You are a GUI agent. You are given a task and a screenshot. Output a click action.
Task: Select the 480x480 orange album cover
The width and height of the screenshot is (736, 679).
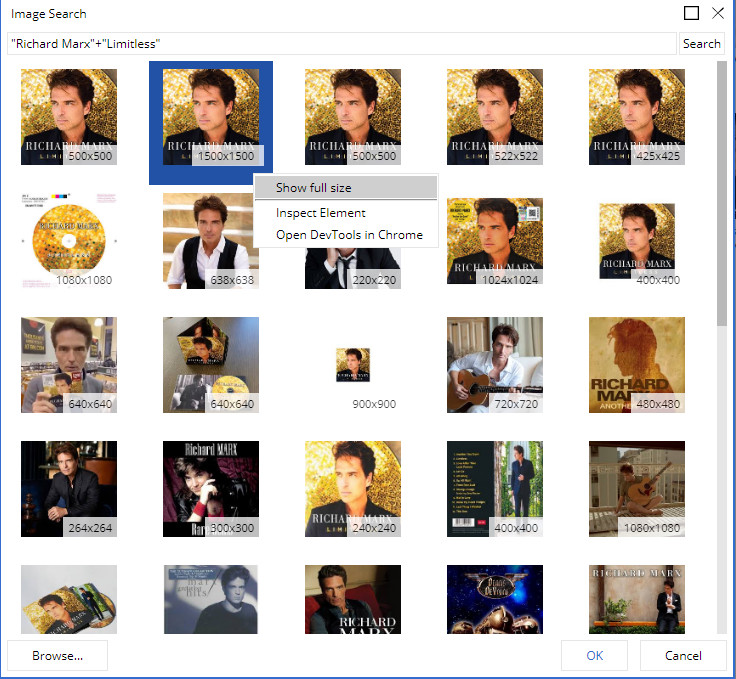click(x=637, y=364)
